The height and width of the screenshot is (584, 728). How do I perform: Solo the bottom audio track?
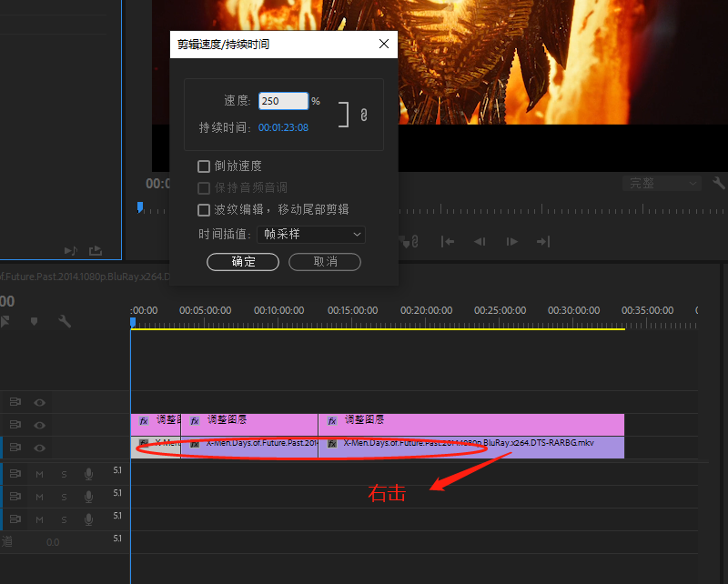click(64, 520)
